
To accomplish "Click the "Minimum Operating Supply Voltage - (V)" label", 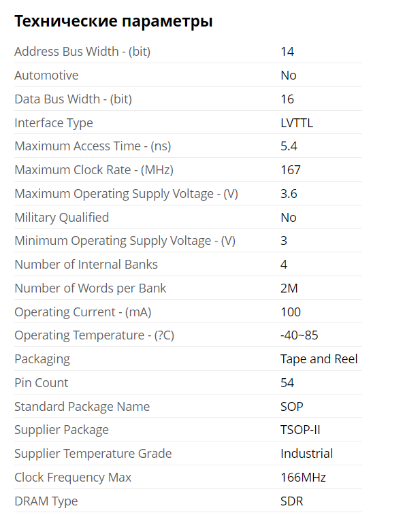I will pos(125,241).
